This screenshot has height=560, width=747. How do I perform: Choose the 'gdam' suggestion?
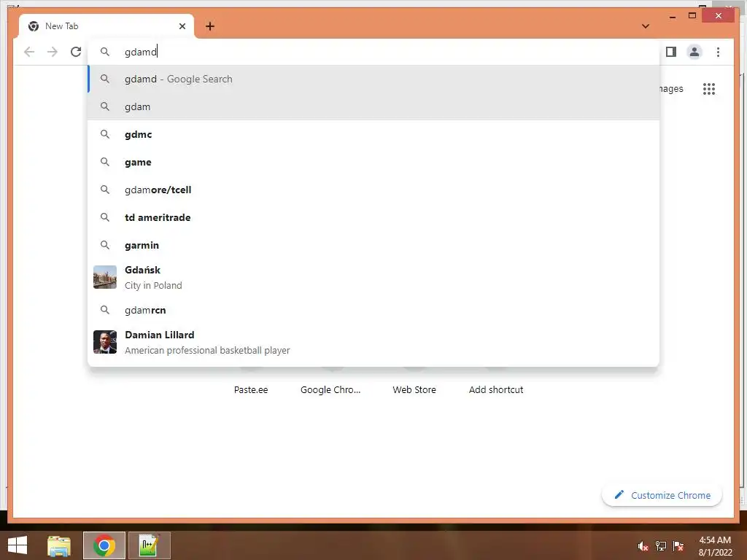point(374,106)
